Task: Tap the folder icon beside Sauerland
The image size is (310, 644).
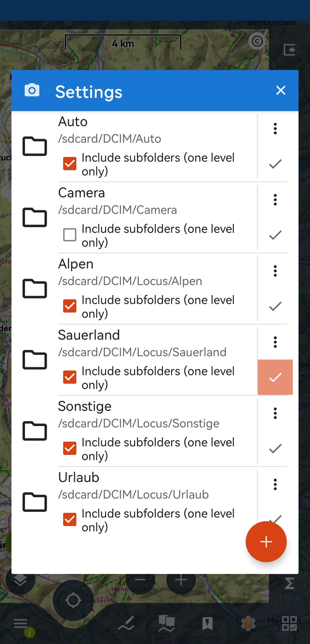Action: click(35, 360)
